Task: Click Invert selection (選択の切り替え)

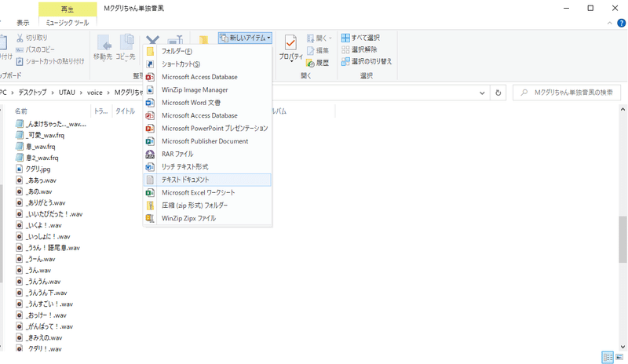Action: pyautogui.click(x=367, y=61)
